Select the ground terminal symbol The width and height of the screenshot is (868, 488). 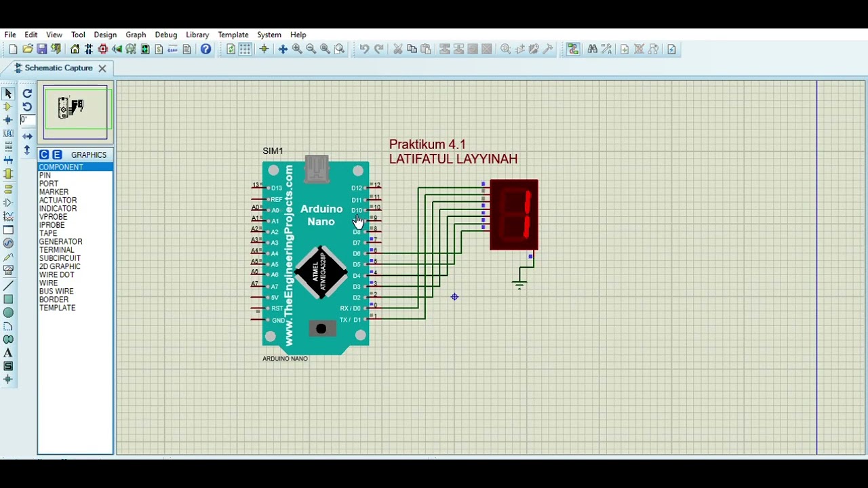[x=519, y=285]
